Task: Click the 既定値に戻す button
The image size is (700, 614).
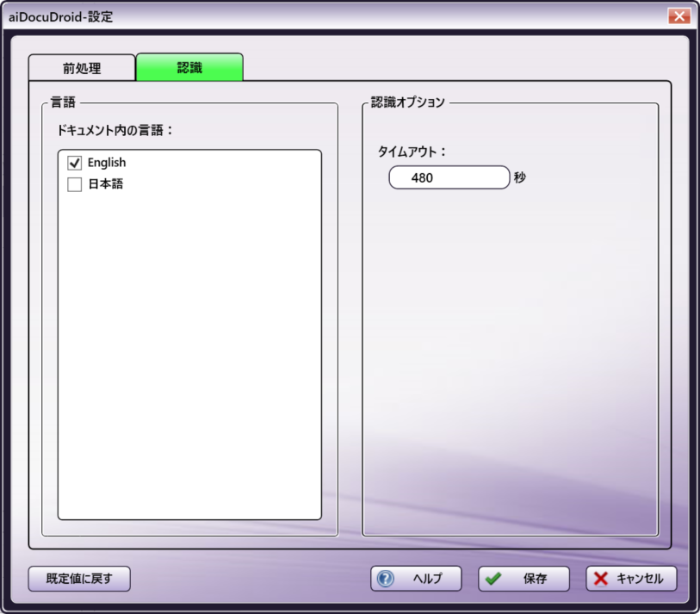Action: pyautogui.click(x=79, y=579)
